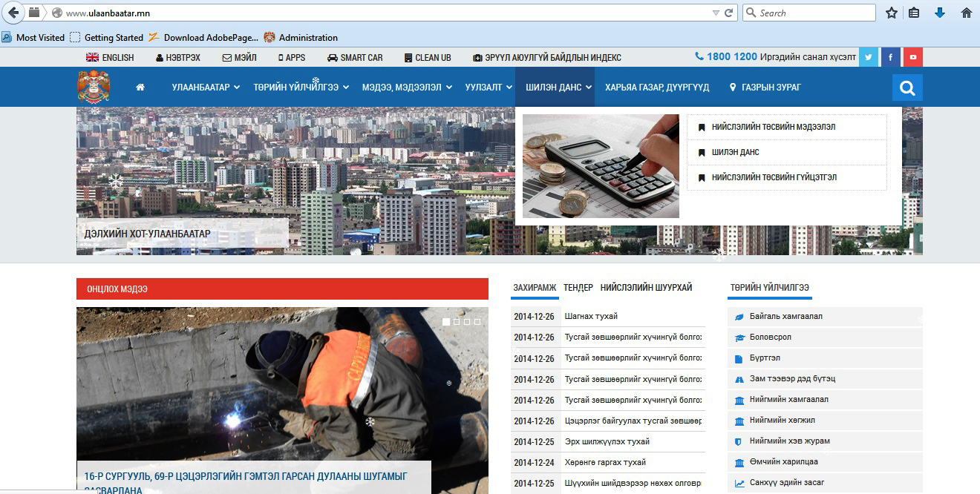The width and height of the screenshot is (980, 494).
Task: Select the first slideshow indicator dot
Action: pos(446,322)
